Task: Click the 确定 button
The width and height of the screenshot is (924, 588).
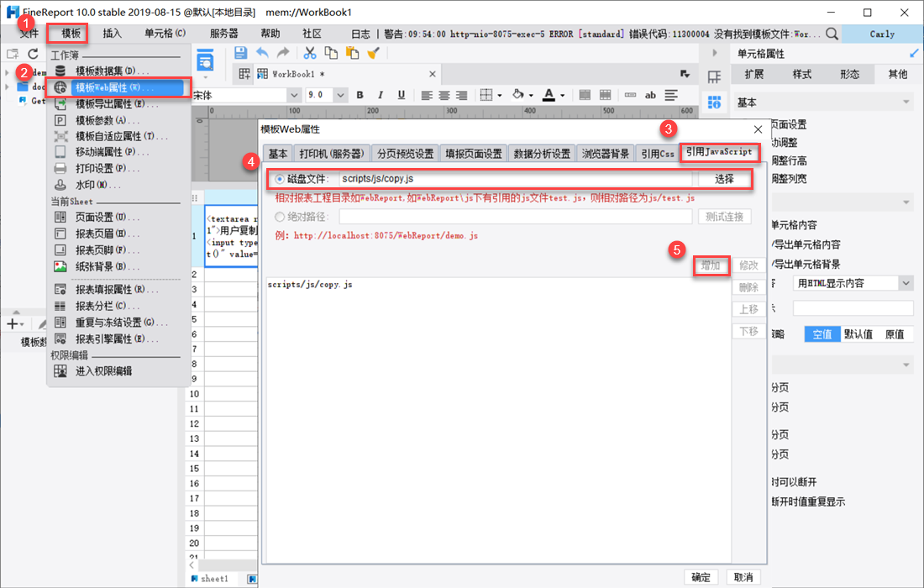Action: pyautogui.click(x=701, y=577)
